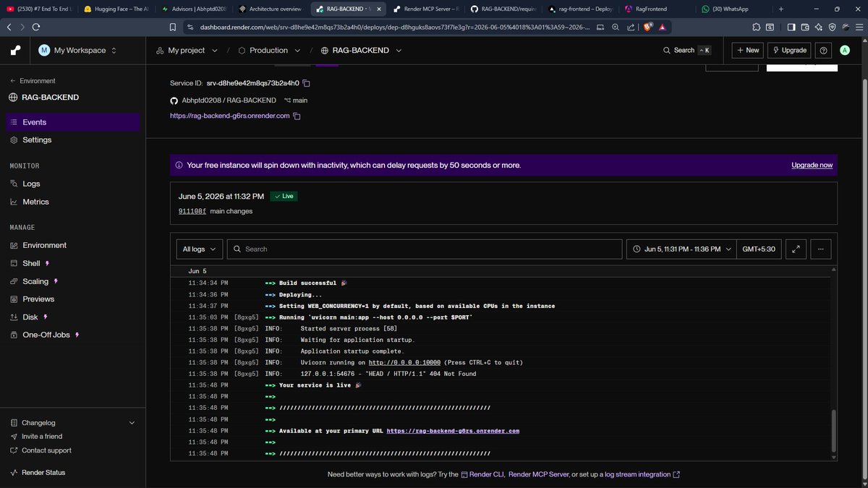Open Brave Rewards triangle icon
The width and height of the screenshot is (868, 488).
663,27
